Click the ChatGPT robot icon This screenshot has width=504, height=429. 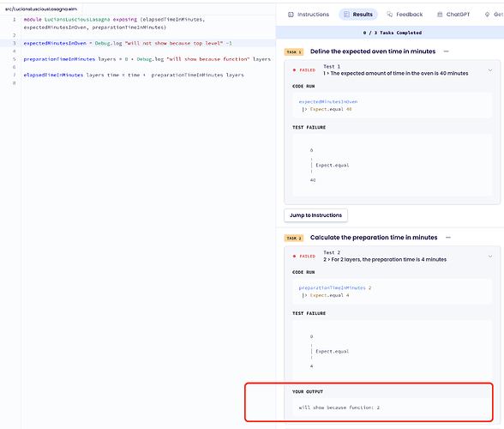[440, 15]
